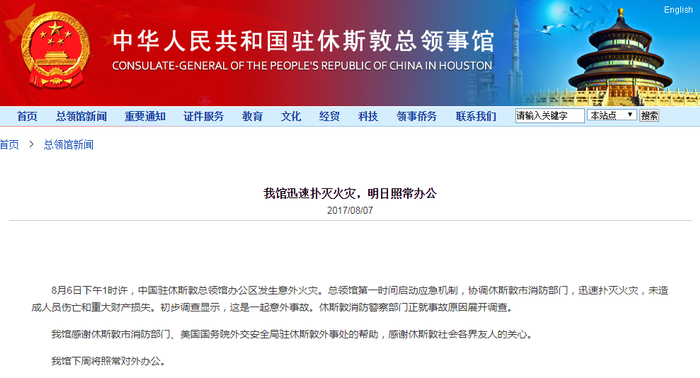Click the paragraph starting 我馆感谢休斯敦市消防部门
The width and height of the screenshot is (700, 378).
pos(292,334)
